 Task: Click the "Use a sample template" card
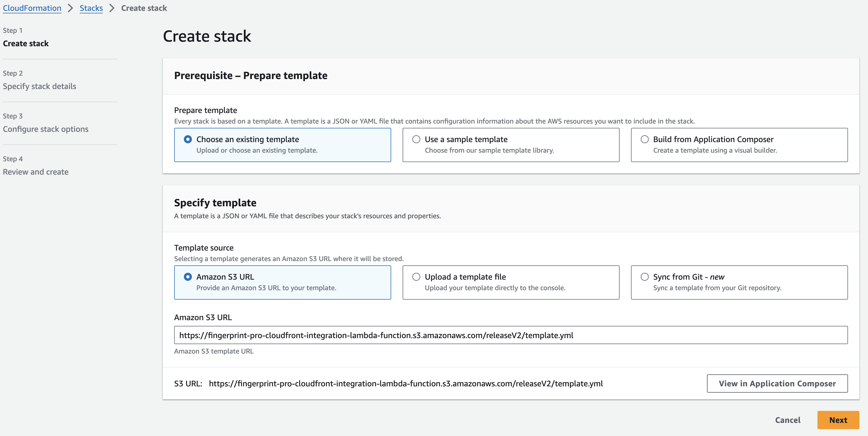pyautogui.click(x=511, y=145)
